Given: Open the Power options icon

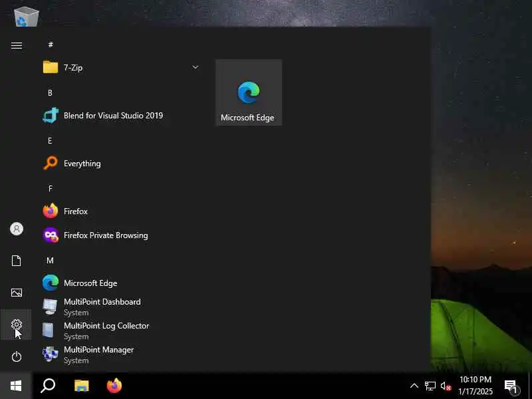Looking at the screenshot, I should [x=16, y=356].
